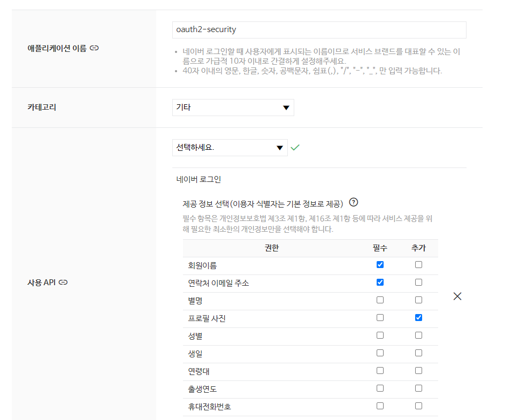This screenshot has height=420, width=512.
Task: Check 필수 for 프로필 사진
Action: (380, 317)
